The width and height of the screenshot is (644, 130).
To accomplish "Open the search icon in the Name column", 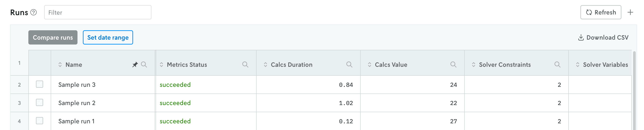I will pyautogui.click(x=144, y=65).
